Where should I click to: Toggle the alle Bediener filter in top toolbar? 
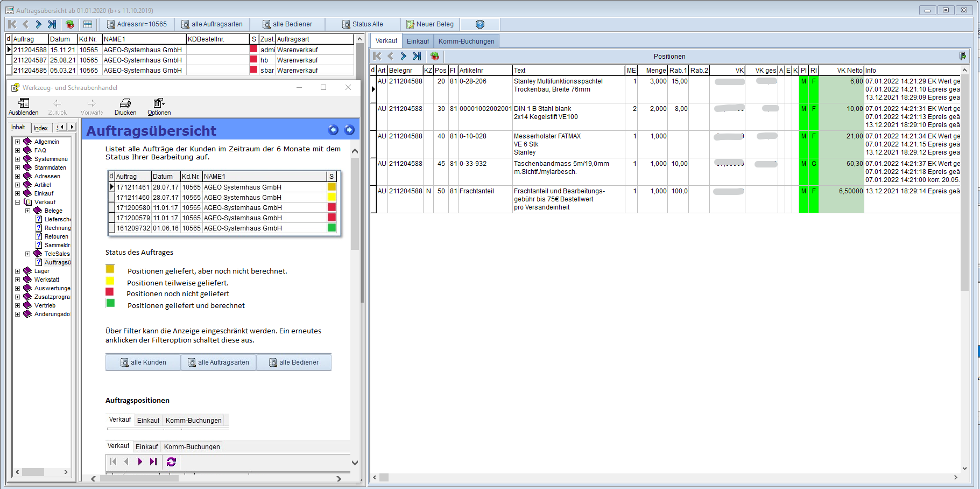(287, 24)
